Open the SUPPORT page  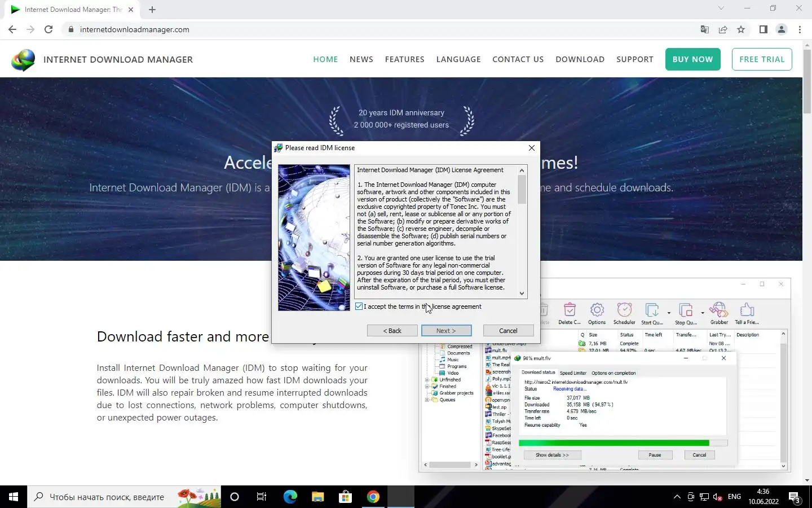(x=635, y=59)
